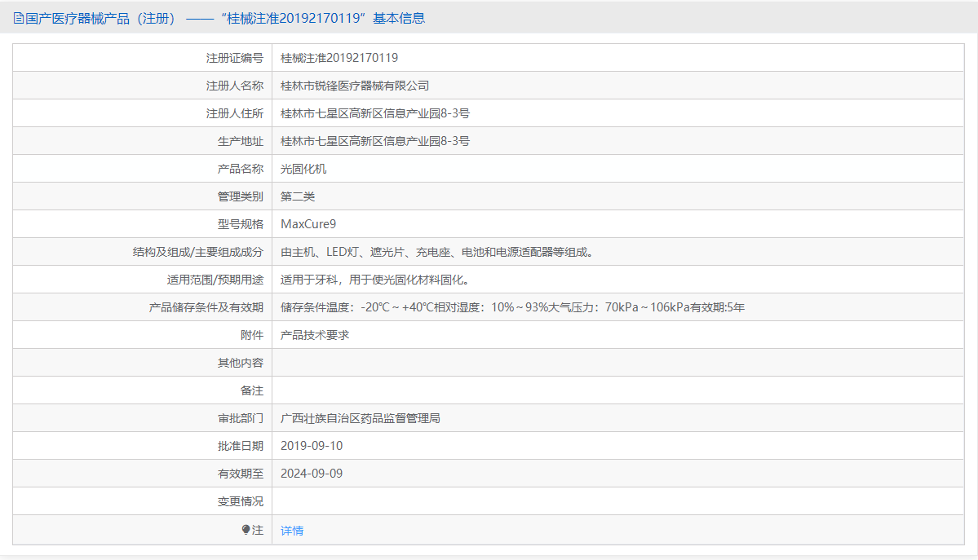978x560 pixels.
Task: Select the model specification MaxCure9
Action: [x=309, y=223]
